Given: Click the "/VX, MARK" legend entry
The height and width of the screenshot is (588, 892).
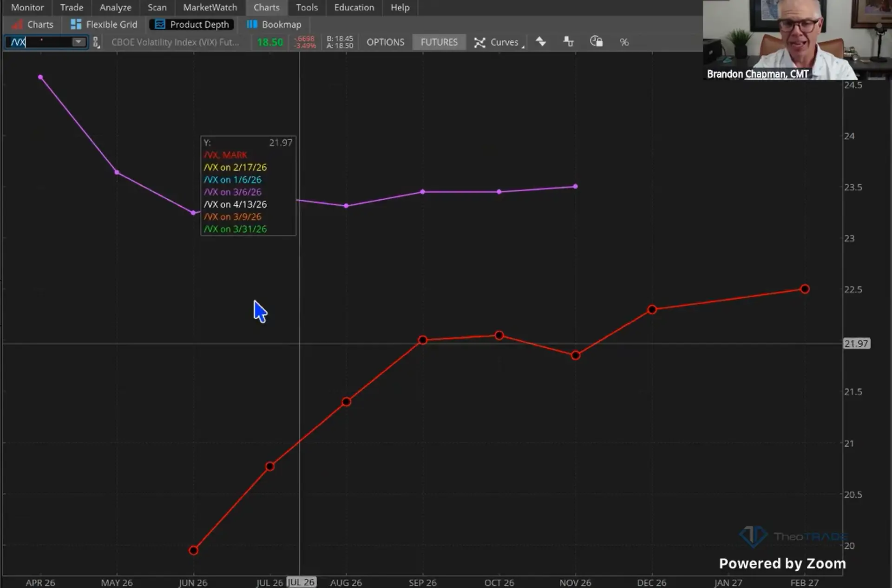Looking at the screenshot, I should tap(225, 155).
